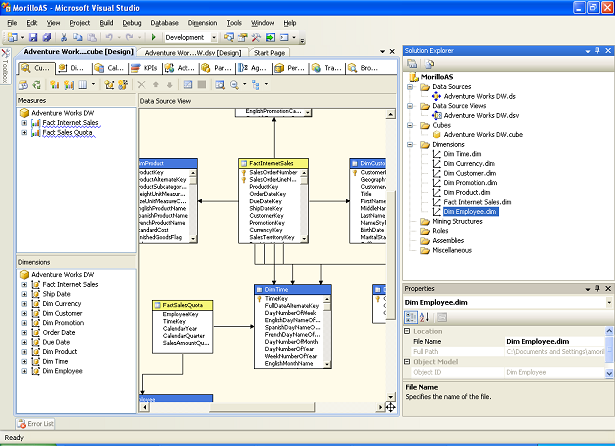This screenshot has width=615, height=446.
Task: Collapse the Data Sources folder
Action: tap(410, 87)
